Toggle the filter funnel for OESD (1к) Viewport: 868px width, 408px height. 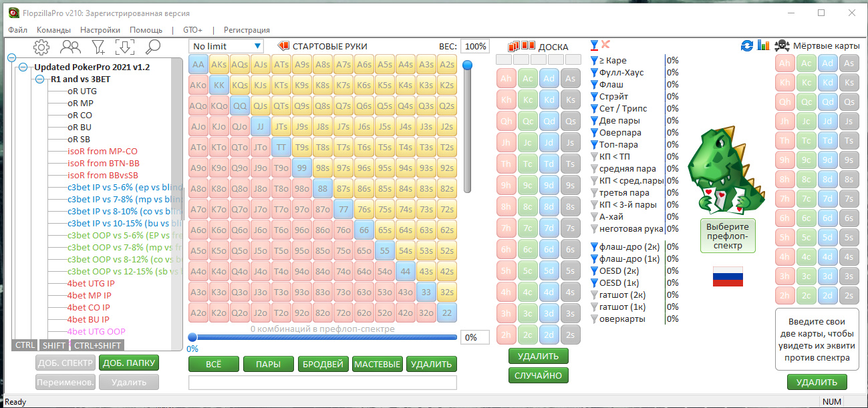pos(594,282)
